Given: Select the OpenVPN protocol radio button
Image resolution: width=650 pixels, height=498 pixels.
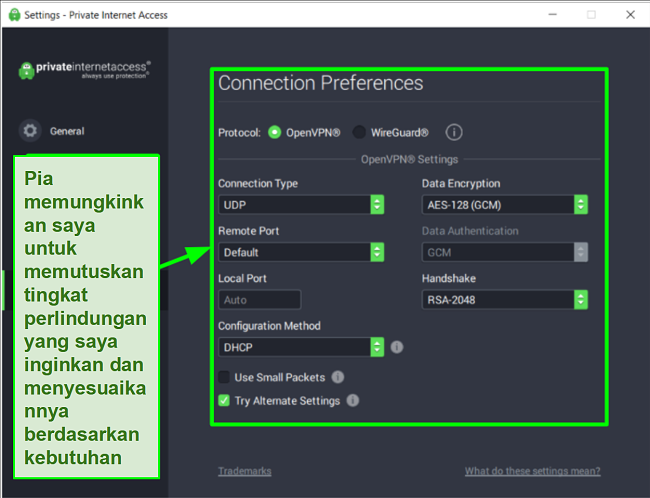Looking at the screenshot, I should pos(274,133).
